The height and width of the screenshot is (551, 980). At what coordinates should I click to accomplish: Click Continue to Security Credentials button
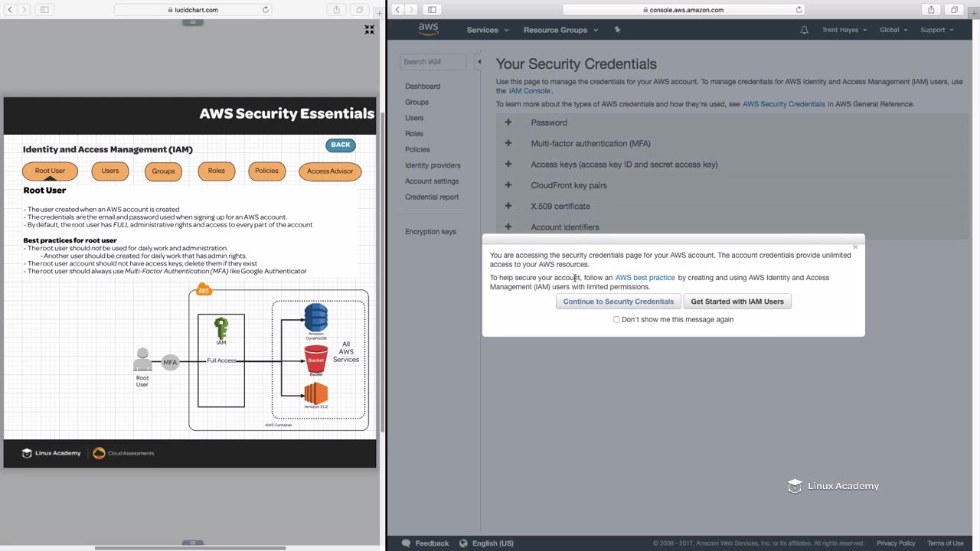618,302
